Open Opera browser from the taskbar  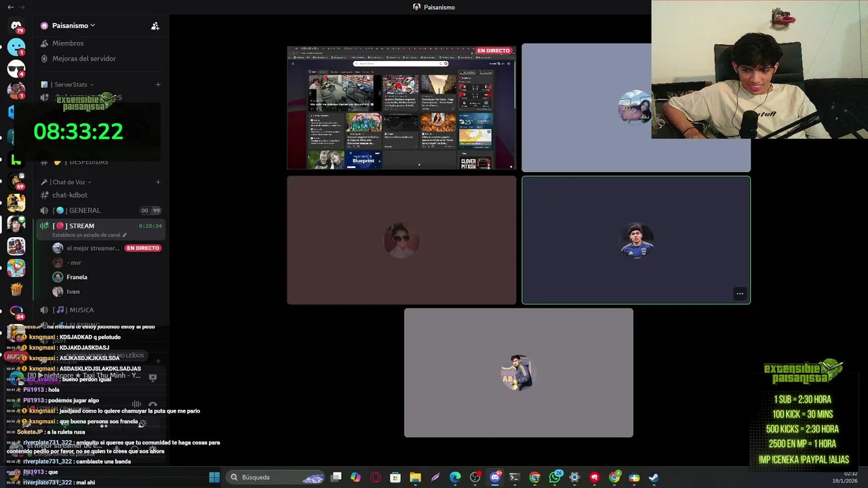point(376,477)
